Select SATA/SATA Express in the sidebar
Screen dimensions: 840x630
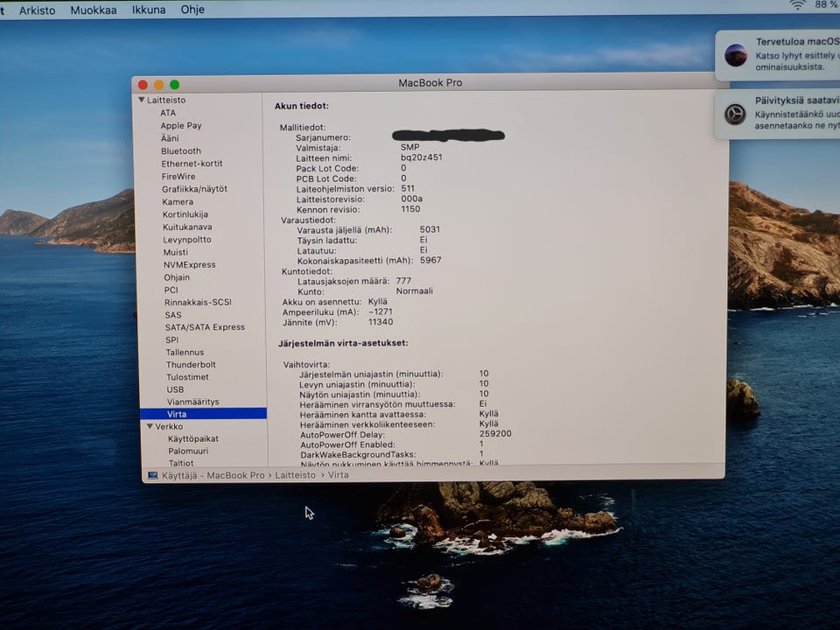point(205,327)
